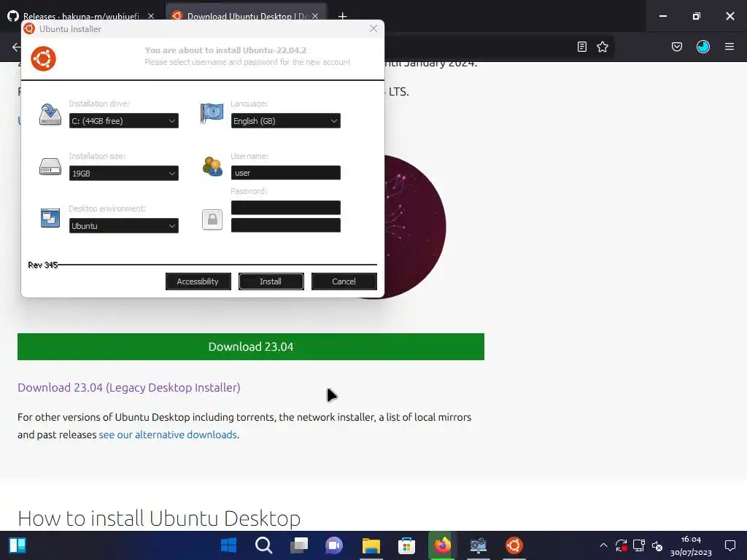Click the Ubuntu installer taskbar icon
Image resolution: width=747 pixels, height=560 pixels.
coord(514,545)
